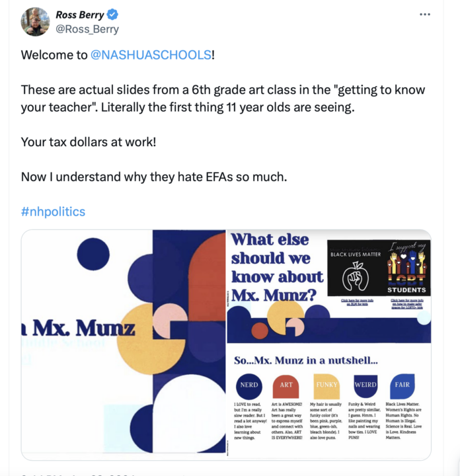460x476 pixels.
Task: Click the 'I support my LGBT students' graphic
Action: coord(407,268)
